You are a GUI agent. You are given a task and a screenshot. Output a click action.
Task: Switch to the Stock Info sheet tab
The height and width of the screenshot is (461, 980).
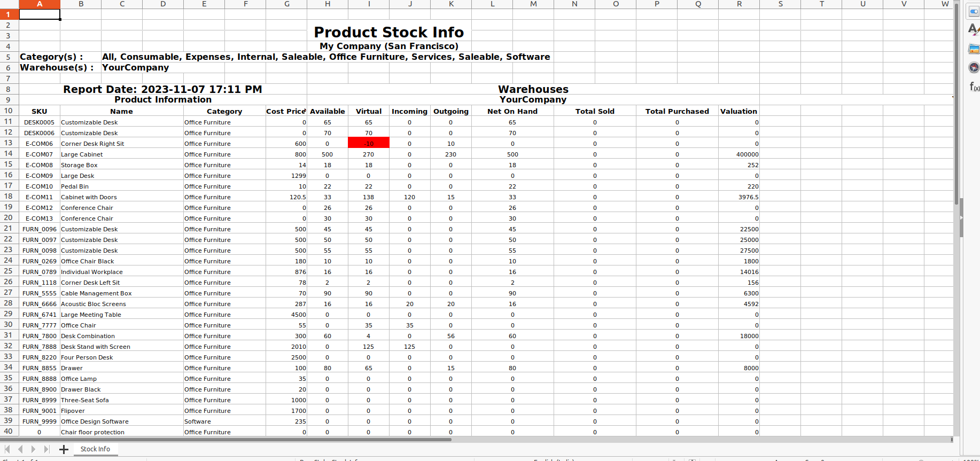click(x=95, y=449)
